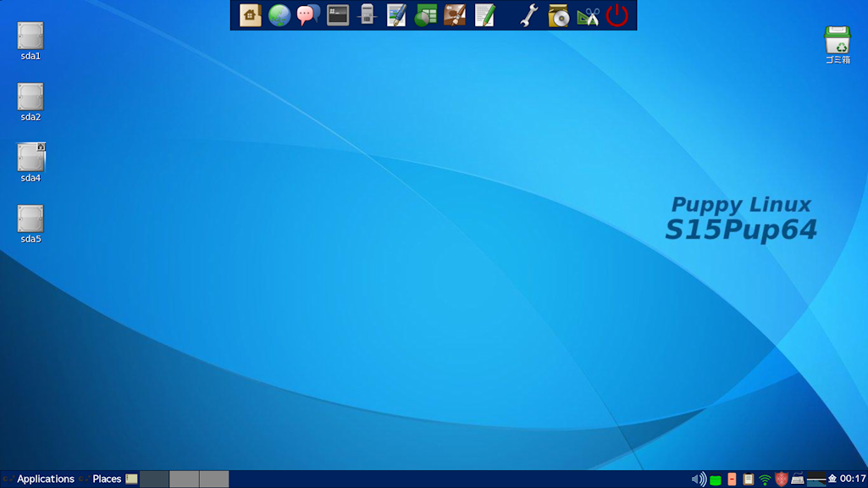Open the red firewall shield tray icon

tap(781, 480)
